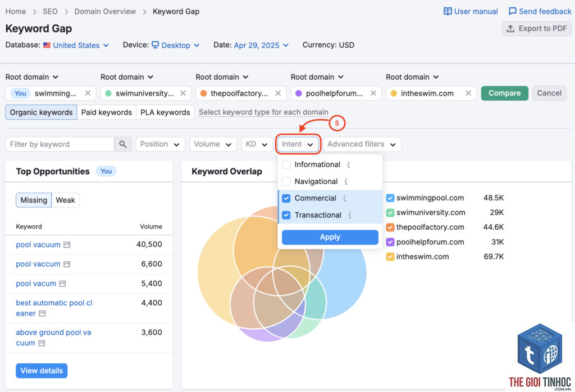Click green swimuniversity color dot

[108, 93]
